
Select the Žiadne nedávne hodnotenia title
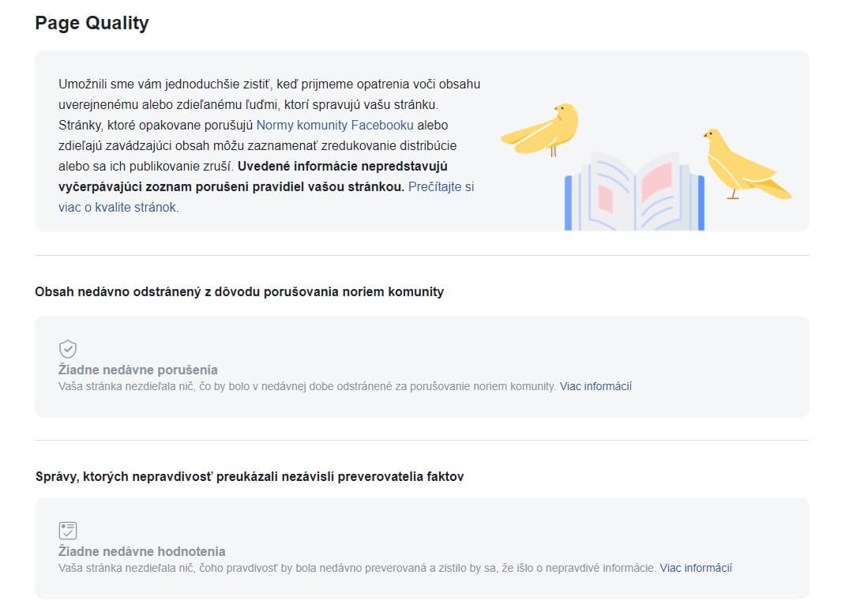[x=142, y=551]
